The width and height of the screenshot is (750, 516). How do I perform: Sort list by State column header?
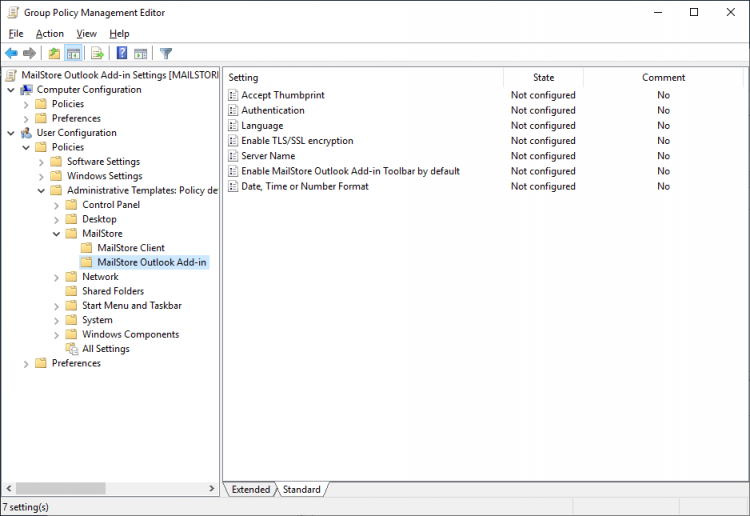(543, 77)
